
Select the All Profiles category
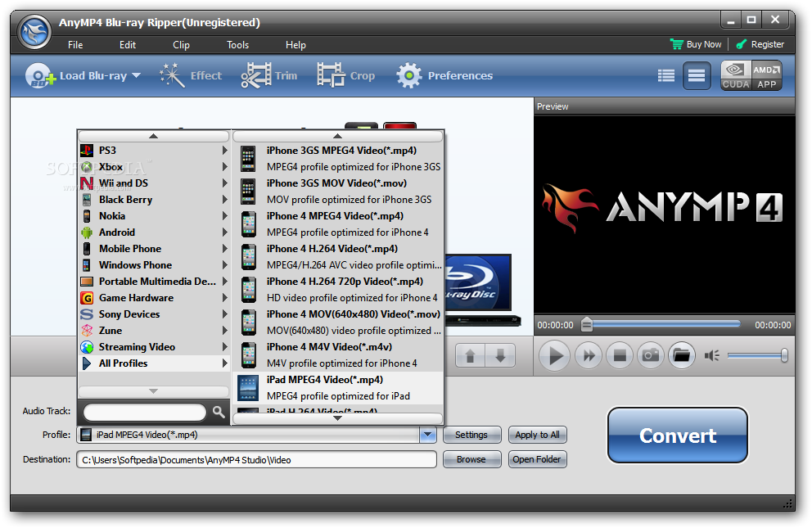point(153,363)
